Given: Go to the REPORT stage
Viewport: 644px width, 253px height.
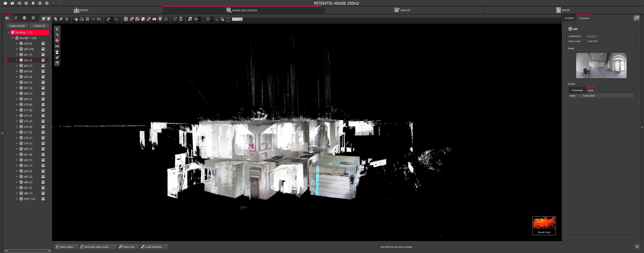Looking at the screenshot, I should (x=563, y=10).
